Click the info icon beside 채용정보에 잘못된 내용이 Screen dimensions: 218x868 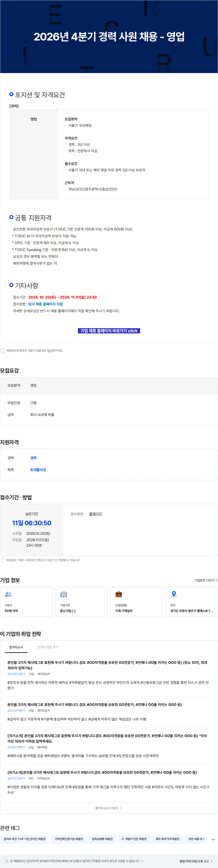coord(3,350)
